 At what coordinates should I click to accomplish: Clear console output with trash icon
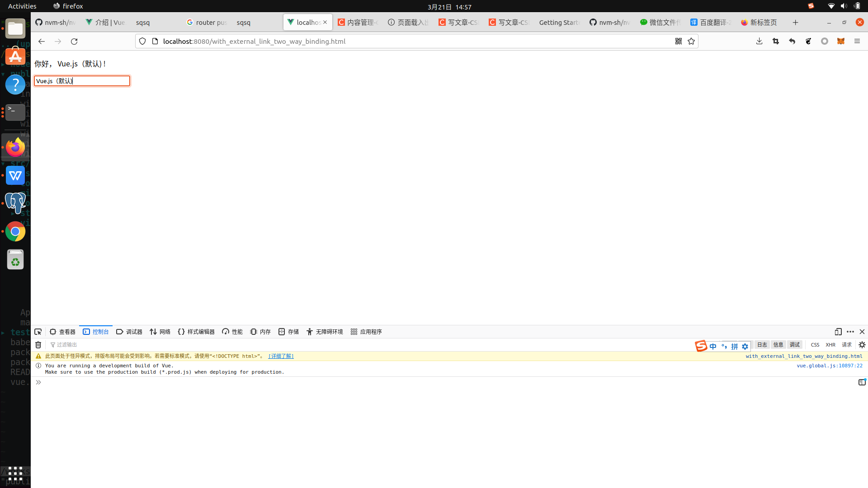click(x=38, y=345)
